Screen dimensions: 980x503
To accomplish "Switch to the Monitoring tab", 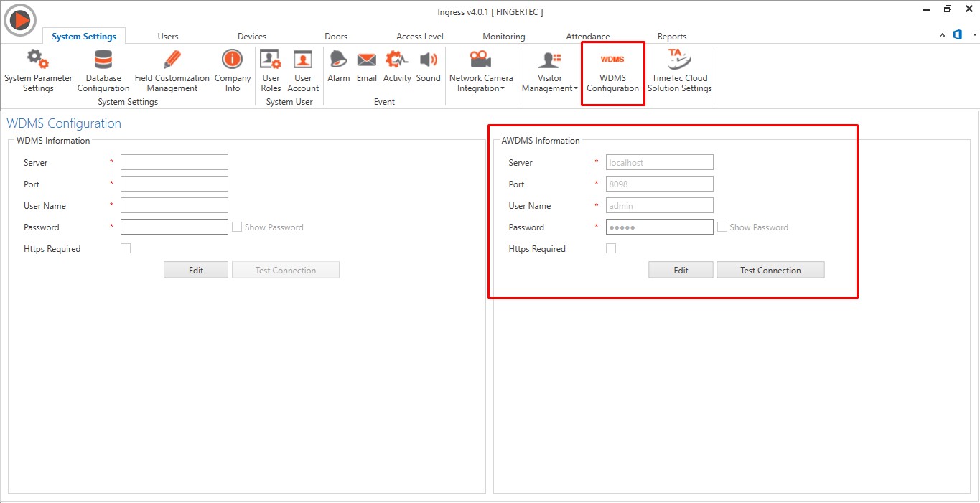I will click(x=504, y=37).
